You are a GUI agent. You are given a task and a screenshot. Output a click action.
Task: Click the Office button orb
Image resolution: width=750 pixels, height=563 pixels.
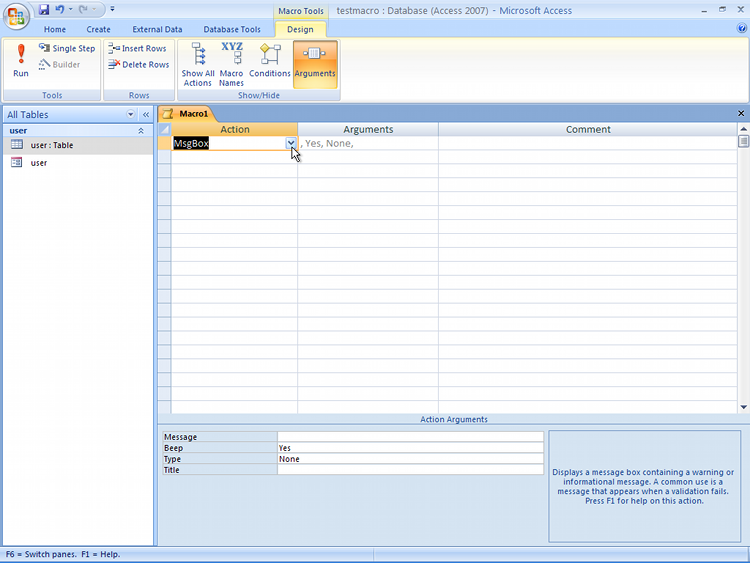[16, 16]
